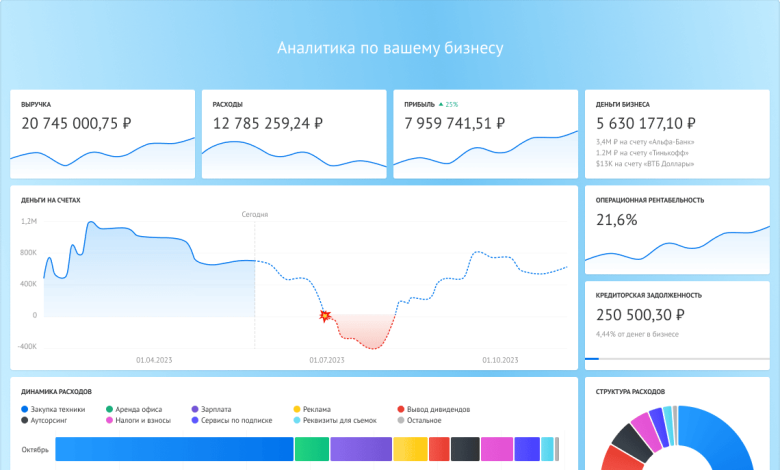The width and height of the screenshot is (780, 470).
Task: Click the Реклама yellow legend dot
Action: (297, 409)
